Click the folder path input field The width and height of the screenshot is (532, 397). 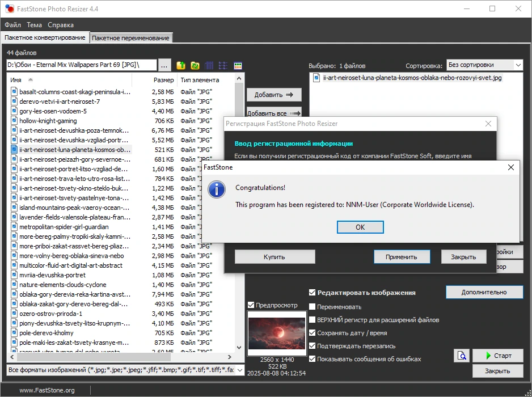[82, 65]
